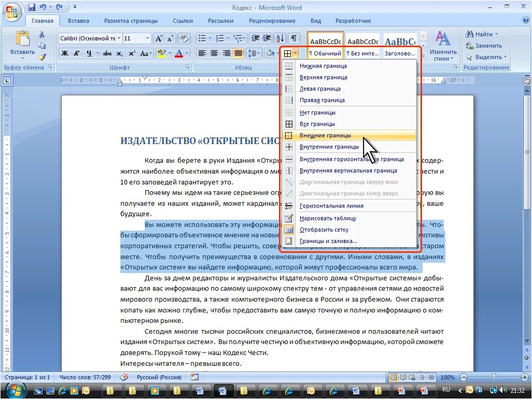Click the Copy icon in clipboard group
Image resolution: width=532 pixels, height=399 pixels.
41,46
